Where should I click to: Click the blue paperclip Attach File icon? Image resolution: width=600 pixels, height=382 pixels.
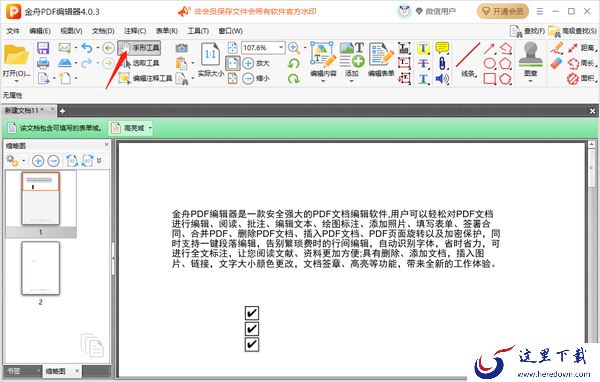point(442,64)
